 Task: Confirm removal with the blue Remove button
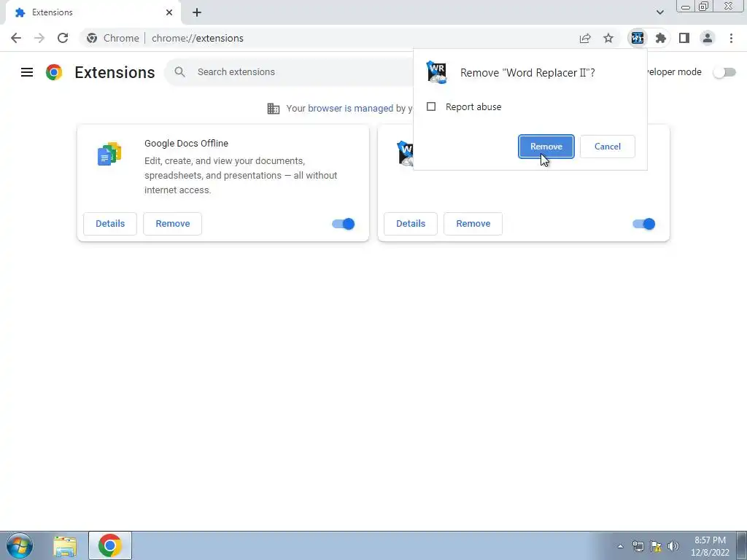546,146
